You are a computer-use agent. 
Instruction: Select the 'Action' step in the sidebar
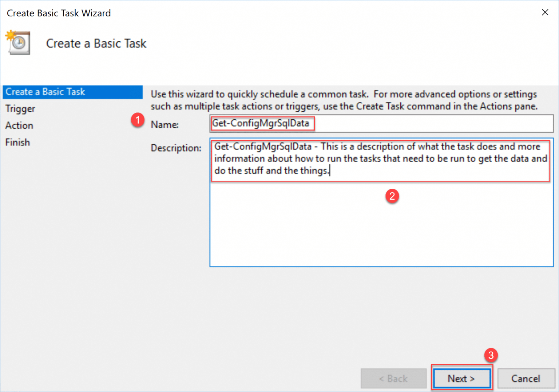[19, 125]
